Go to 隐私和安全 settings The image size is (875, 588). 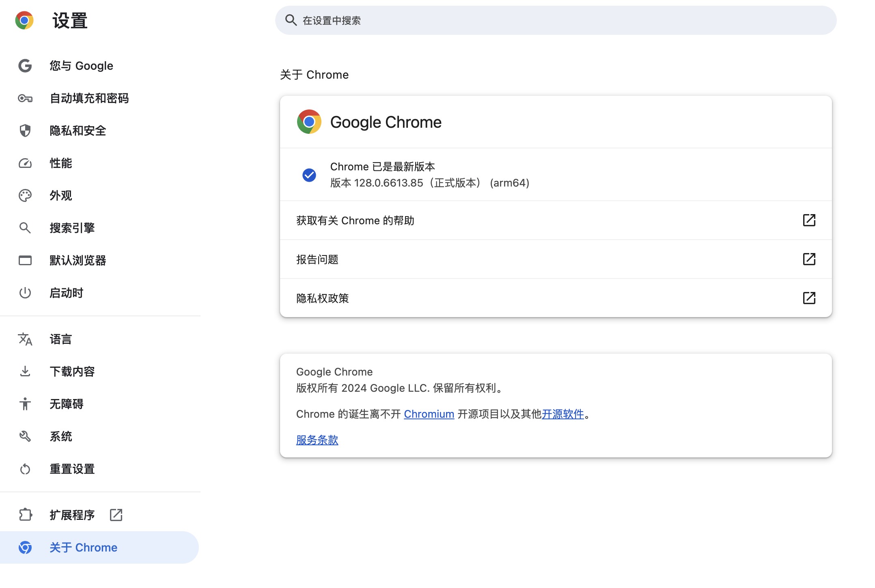99,131
